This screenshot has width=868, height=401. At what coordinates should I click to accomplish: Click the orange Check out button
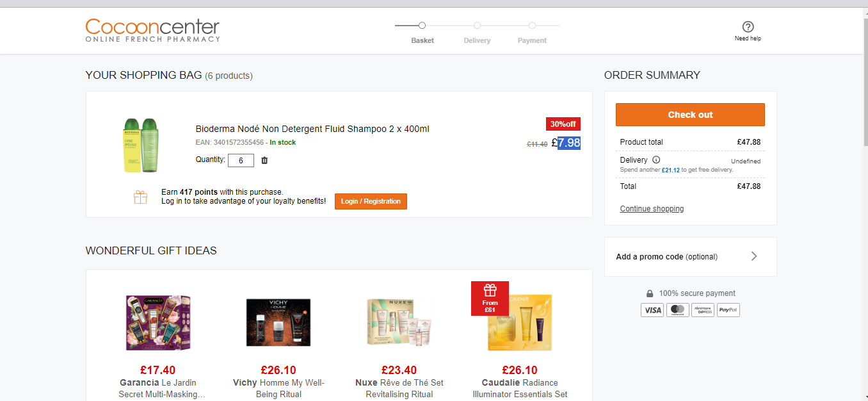point(690,115)
